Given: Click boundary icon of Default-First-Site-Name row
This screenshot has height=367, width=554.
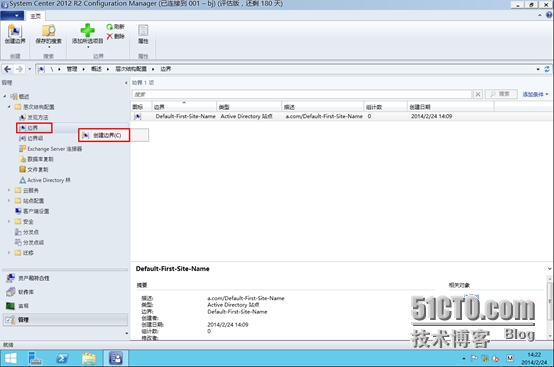Looking at the screenshot, I should (x=138, y=116).
